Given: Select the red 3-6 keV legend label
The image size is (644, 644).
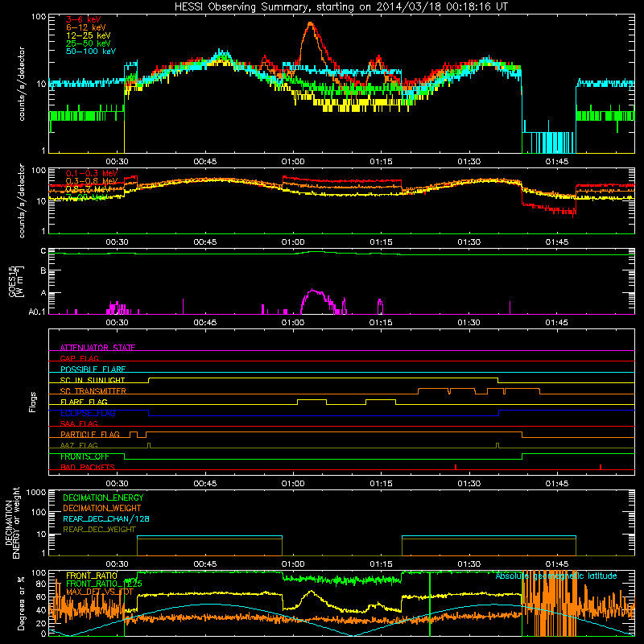Looking at the screenshot, I should [x=83, y=19].
